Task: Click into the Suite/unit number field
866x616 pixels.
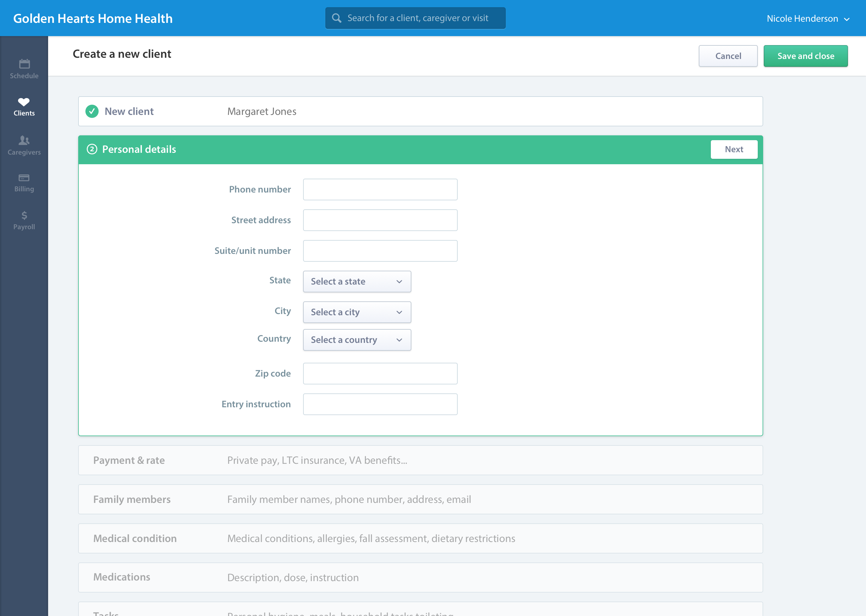Action: point(380,251)
